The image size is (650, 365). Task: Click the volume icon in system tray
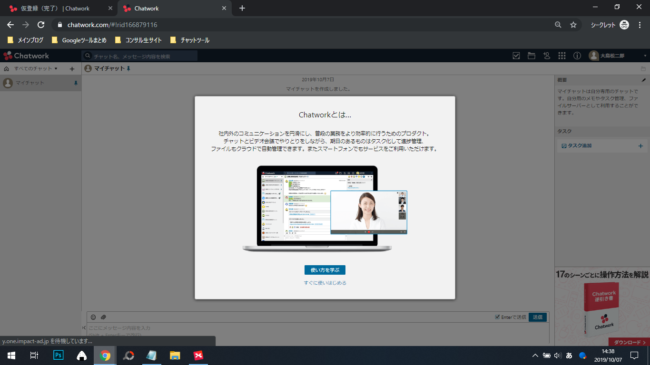tap(558, 355)
